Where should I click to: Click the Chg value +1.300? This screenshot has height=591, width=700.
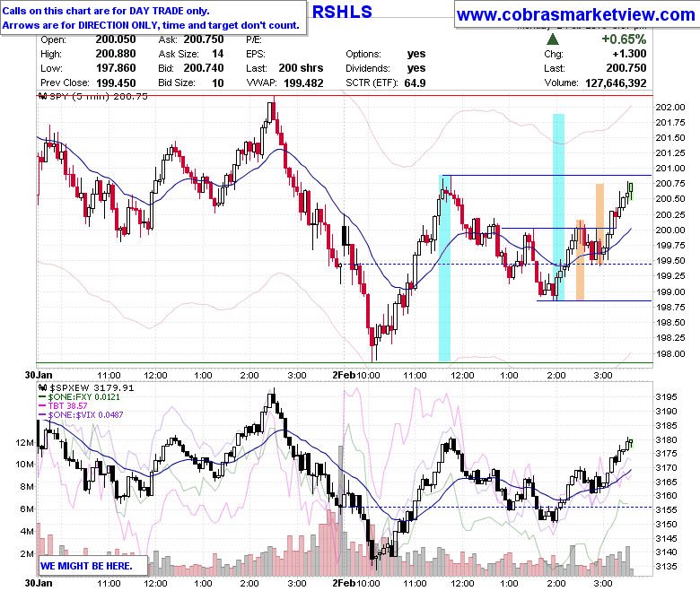(629, 54)
